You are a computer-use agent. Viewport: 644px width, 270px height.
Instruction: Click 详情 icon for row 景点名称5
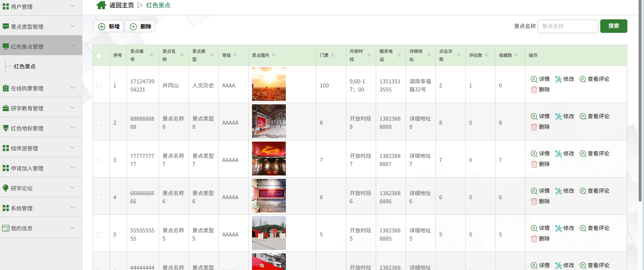point(534,228)
